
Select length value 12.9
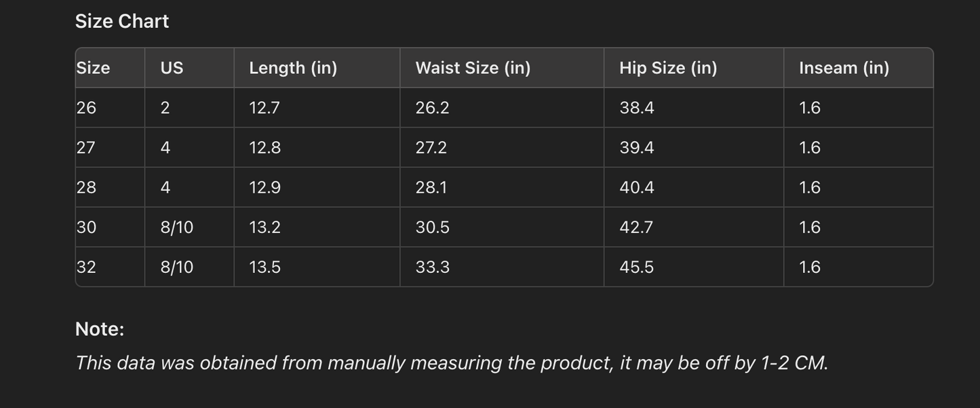coord(264,187)
